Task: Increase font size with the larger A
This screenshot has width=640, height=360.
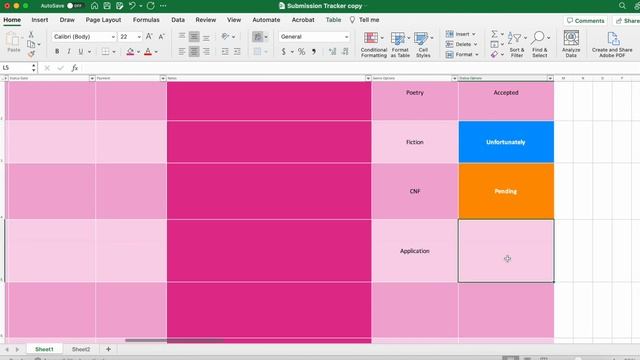Action: 149,36
